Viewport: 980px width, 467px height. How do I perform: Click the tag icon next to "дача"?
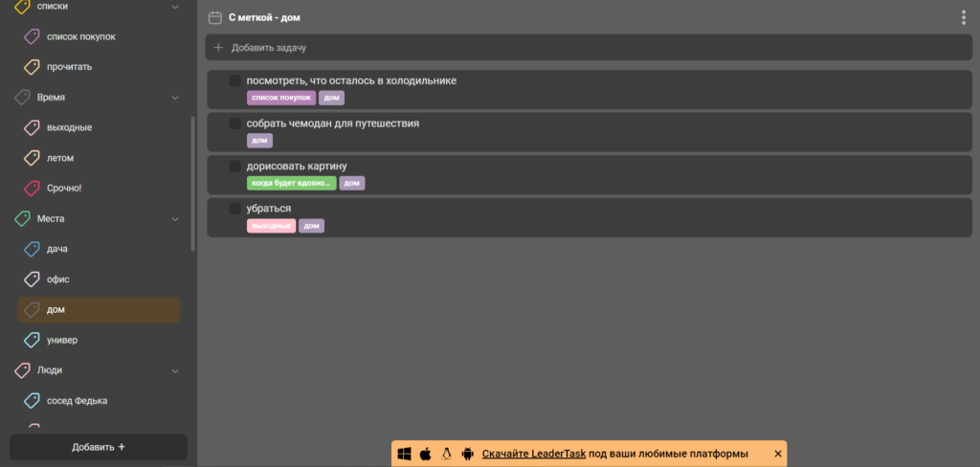(x=32, y=249)
